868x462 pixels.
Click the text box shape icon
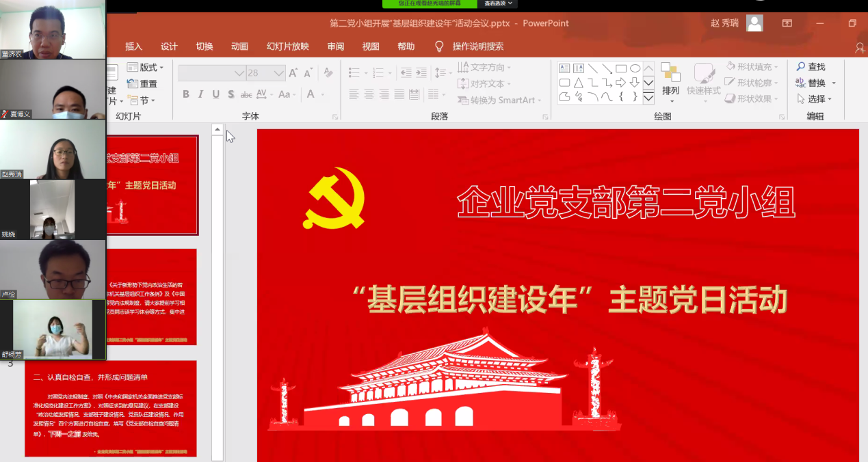tap(564, 68)
